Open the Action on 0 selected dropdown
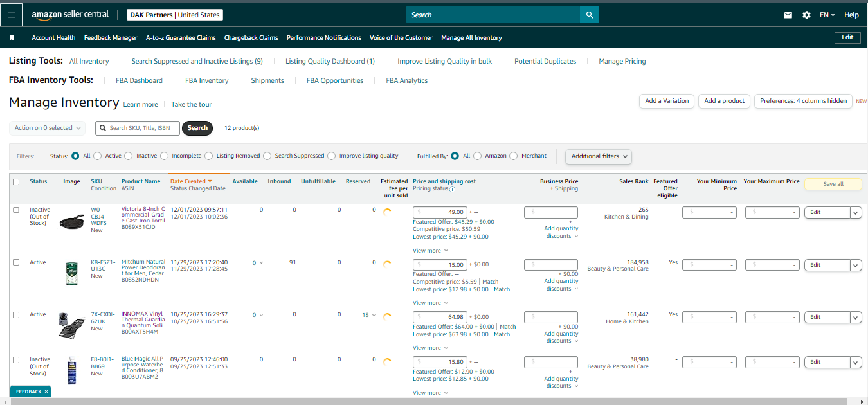Viewport: 868px width, 405px height. 48,128
